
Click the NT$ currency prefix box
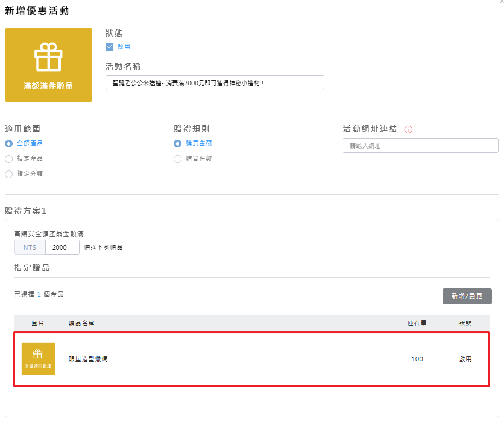[30, 247]
